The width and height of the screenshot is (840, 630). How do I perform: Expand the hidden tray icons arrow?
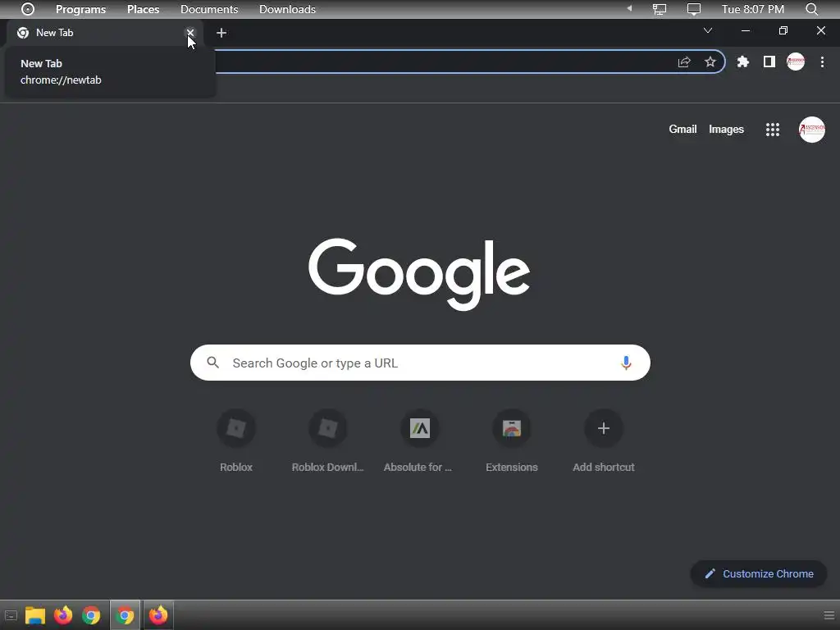point(629,8)
